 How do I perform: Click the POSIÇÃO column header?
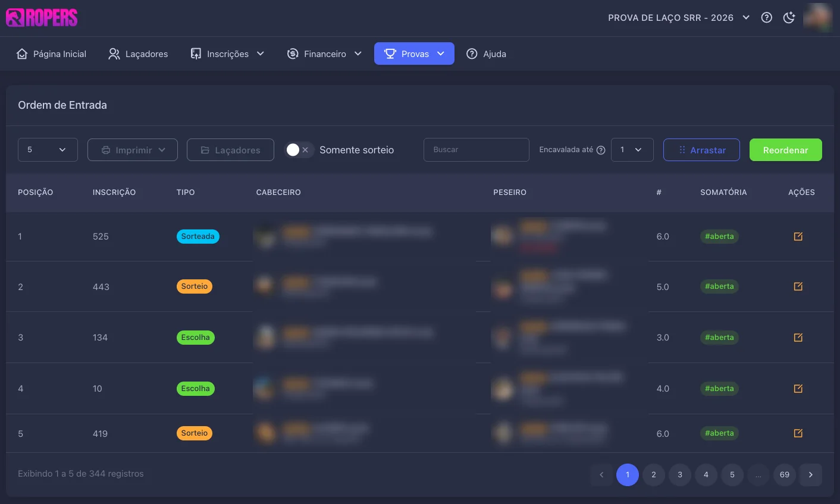pos(36,193)
